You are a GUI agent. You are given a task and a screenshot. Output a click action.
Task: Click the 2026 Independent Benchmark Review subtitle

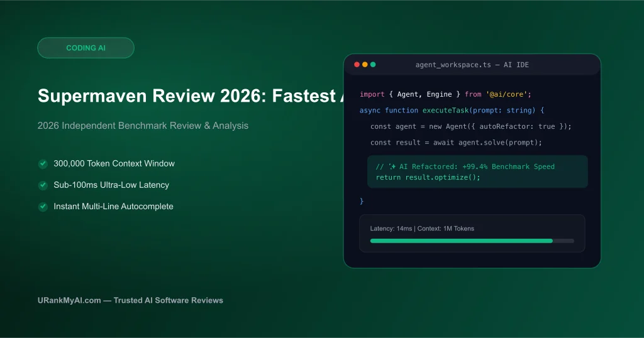(x=143, y=126)
